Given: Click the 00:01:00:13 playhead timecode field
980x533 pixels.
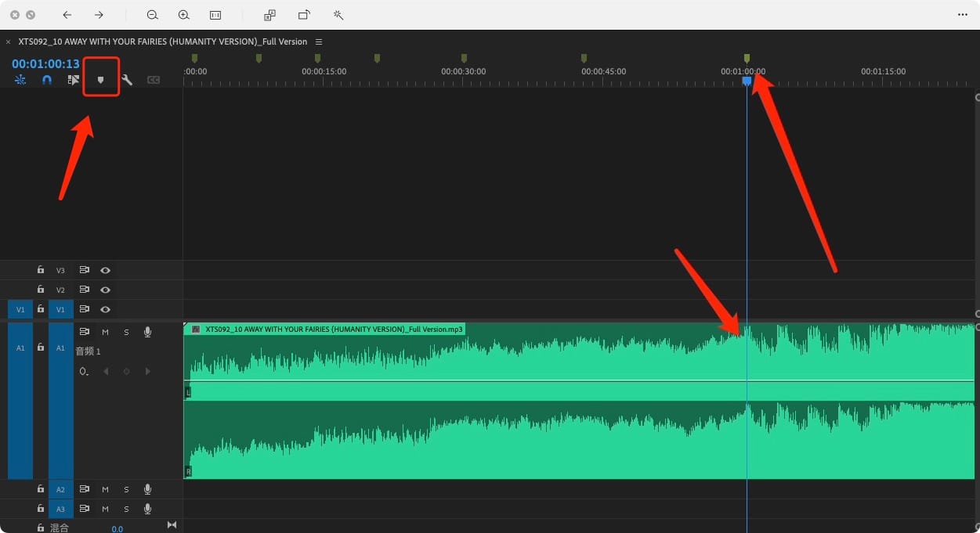Looking at the screenshot, I should 45,64.
